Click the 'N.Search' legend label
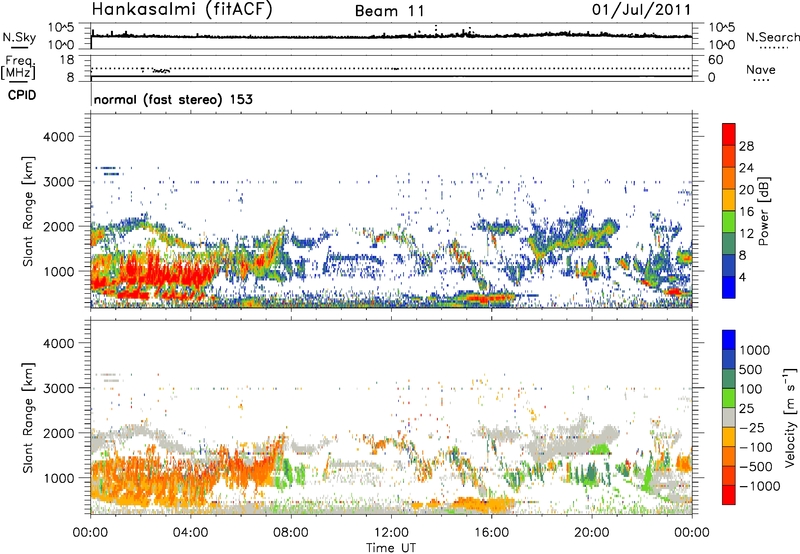Image resolution: width=800 pixels, height=554 pixels. coord(772,37)
